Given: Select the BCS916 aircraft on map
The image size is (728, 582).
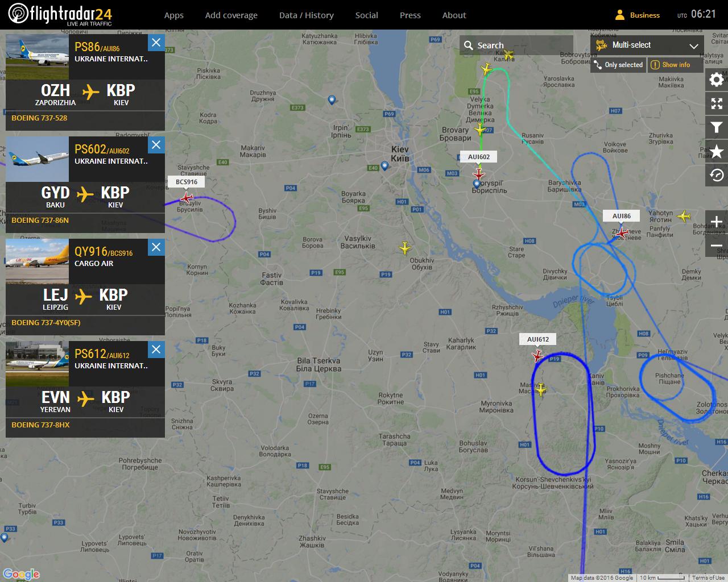Looking at the screenshot, I should point(187,198).
